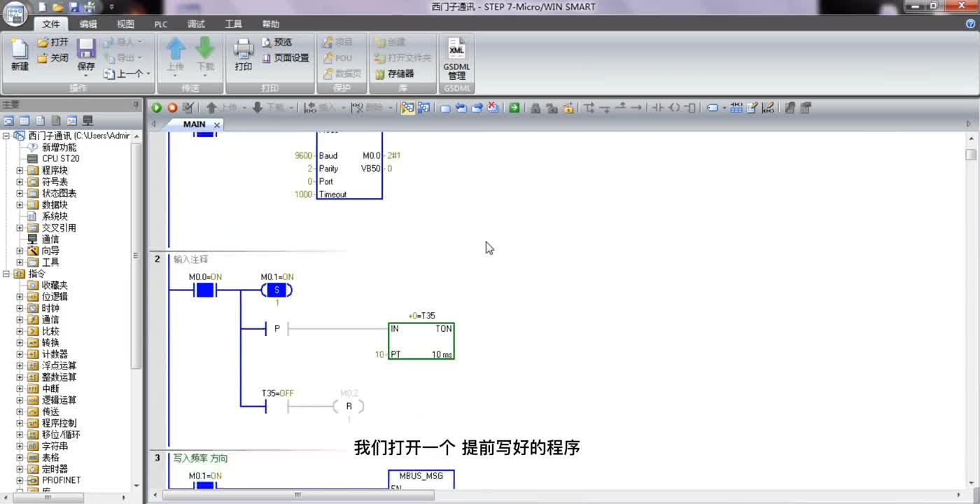Toggle bookmark icon in editor toolbar
The width and height of the screenshot is (980, 504).
click(445, 108)
